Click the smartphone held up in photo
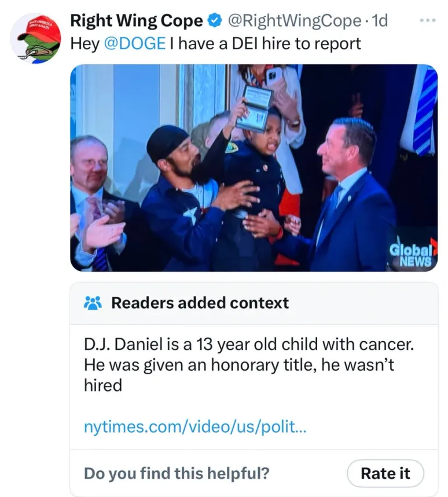The width and height of the screenshot is (448, 497). (275, 76)
